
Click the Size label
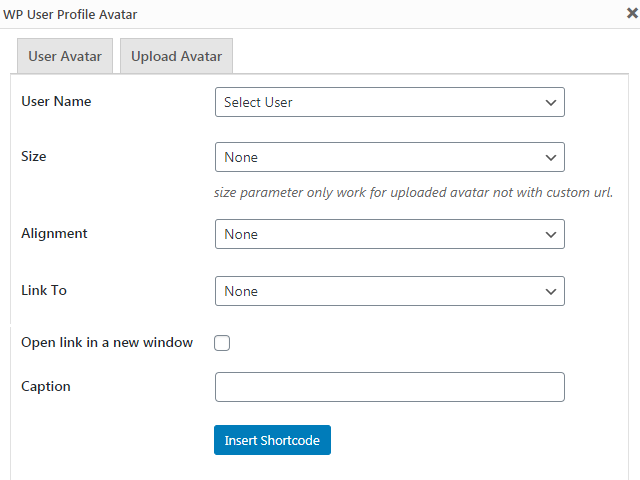[x=33, y=156]
